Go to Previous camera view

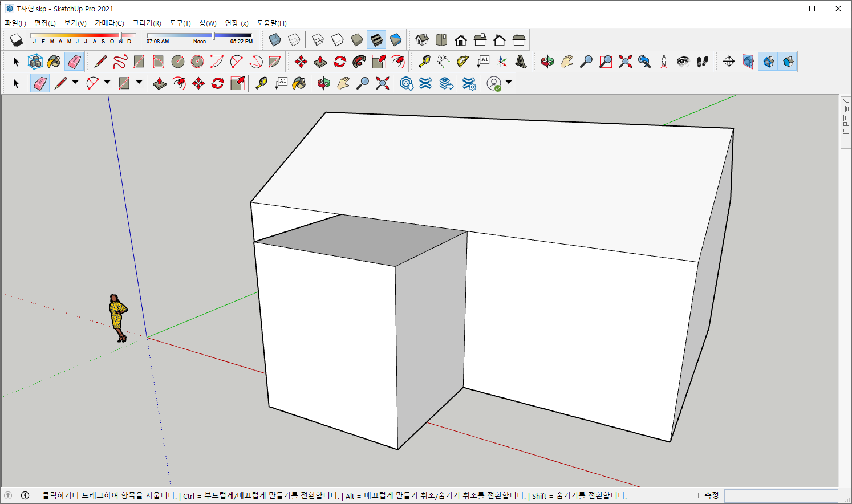click(644, 62)
